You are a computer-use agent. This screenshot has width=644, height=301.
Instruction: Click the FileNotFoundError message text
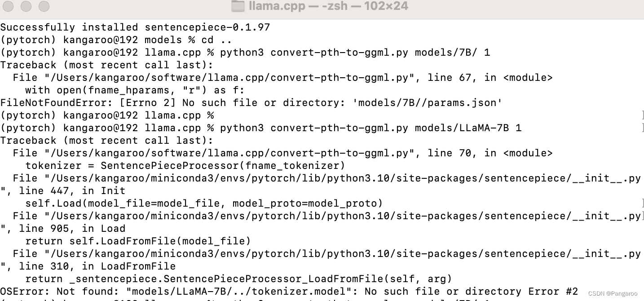tap(251, 103)
